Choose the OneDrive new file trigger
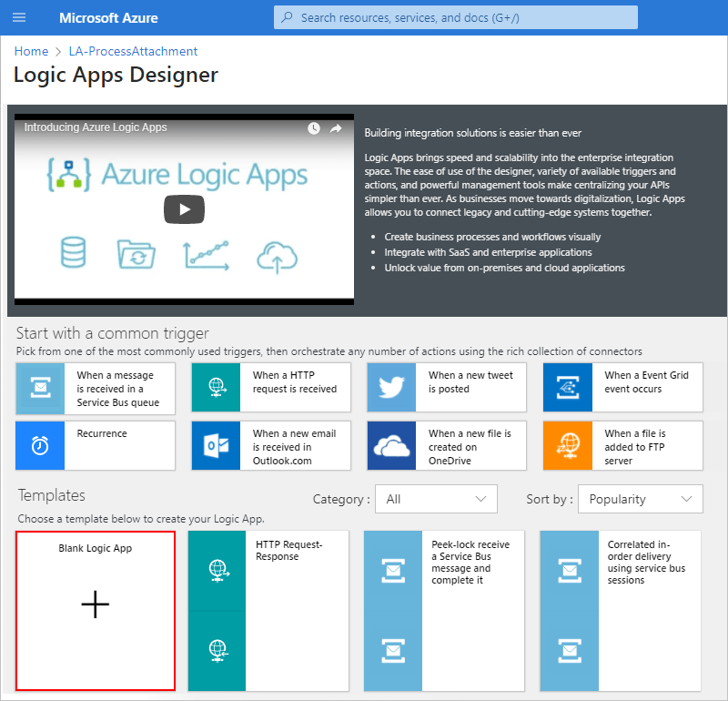This screenshot has width=728, height=701. pyautogui.click(x=446, y=445)
